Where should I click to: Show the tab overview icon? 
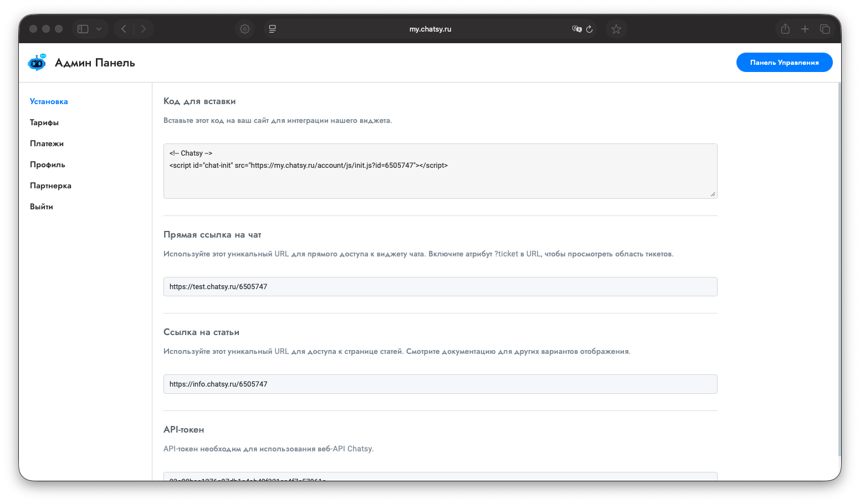point(825,29)
